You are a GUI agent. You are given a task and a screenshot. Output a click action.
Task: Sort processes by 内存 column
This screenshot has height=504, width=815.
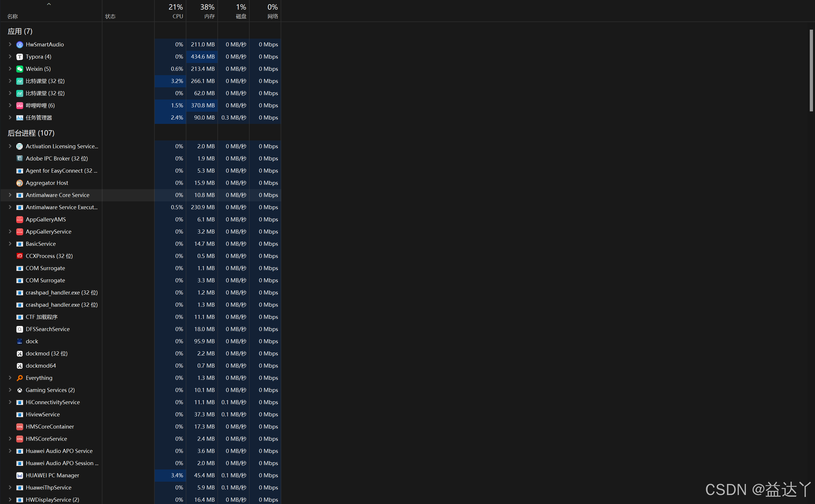(x=202, y=11)
